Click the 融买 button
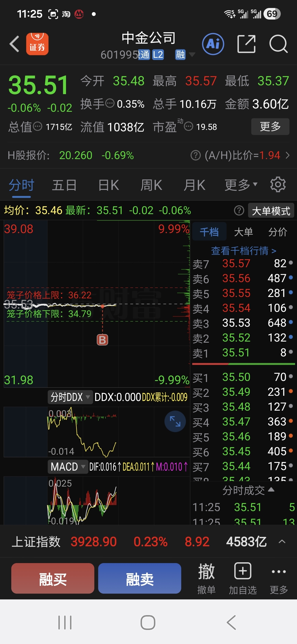Image resolution: width=297 pixels, height=644 pixels. (53, 578)
